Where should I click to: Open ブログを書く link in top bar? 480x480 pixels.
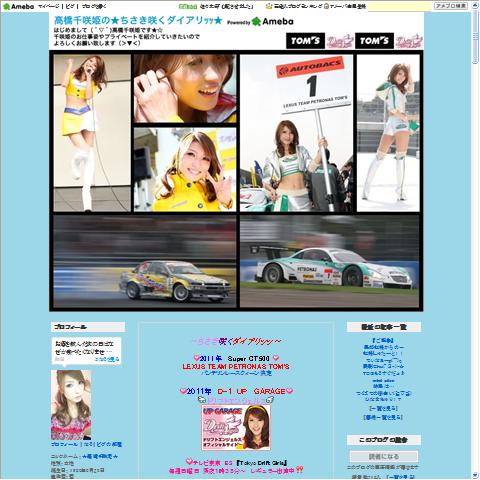94,6
